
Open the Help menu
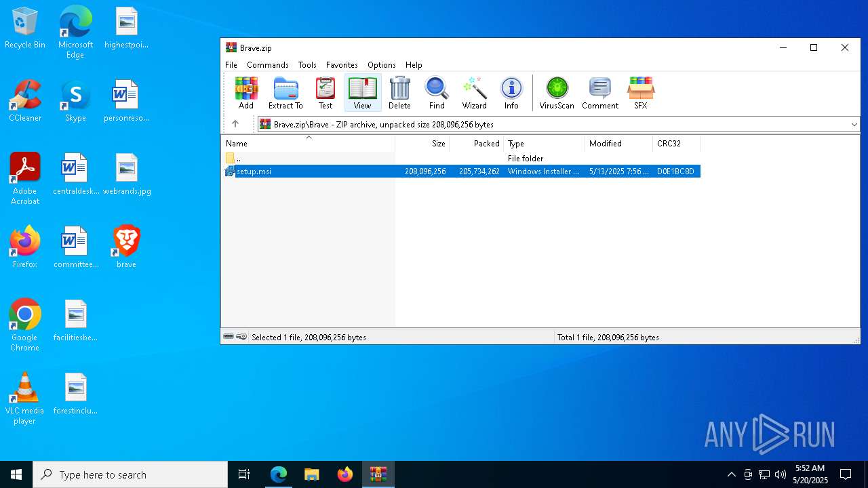414,65
